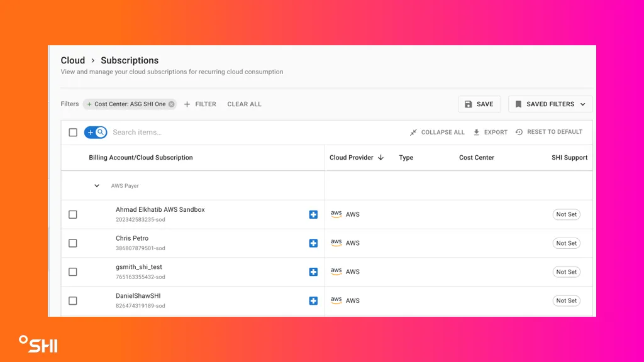Tick the gsmith_shi_test row checkbox
This screenshot has height=362, width=644.
(x=73, y=272)
